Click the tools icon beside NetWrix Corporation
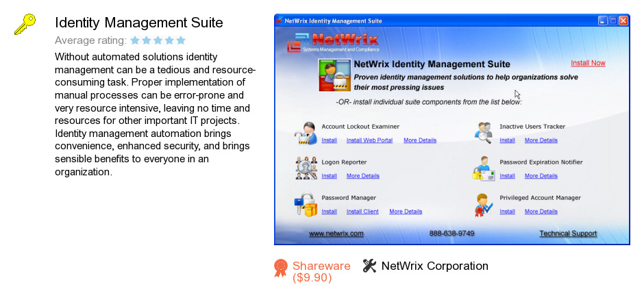The height and width of the screenshot is (302, 644). [369, 266]
